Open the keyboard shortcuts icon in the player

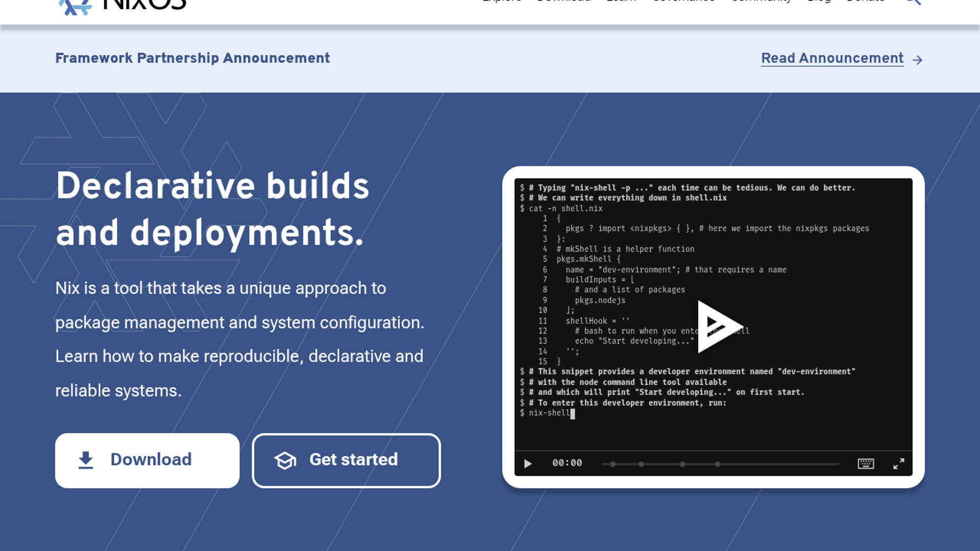pyautogui.click(x=866, y=464)
